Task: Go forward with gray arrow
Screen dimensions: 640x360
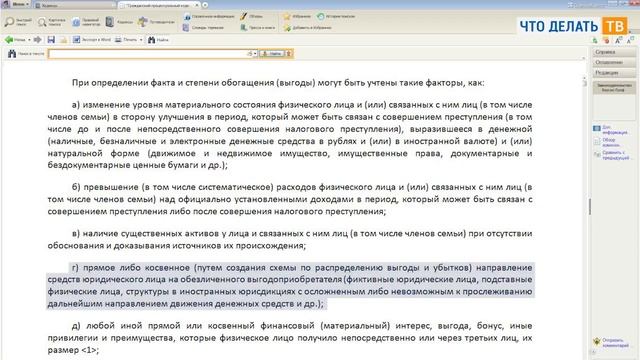Action: (38, 40)
